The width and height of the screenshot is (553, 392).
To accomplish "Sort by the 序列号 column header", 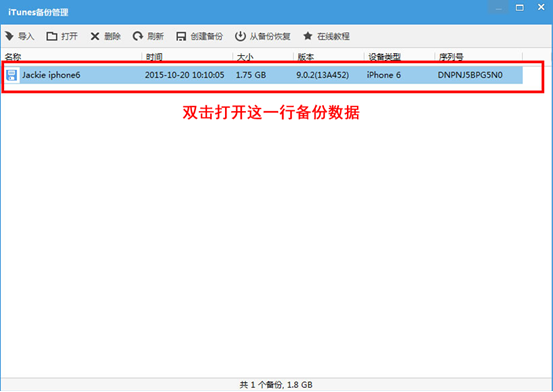I will 451,57.
